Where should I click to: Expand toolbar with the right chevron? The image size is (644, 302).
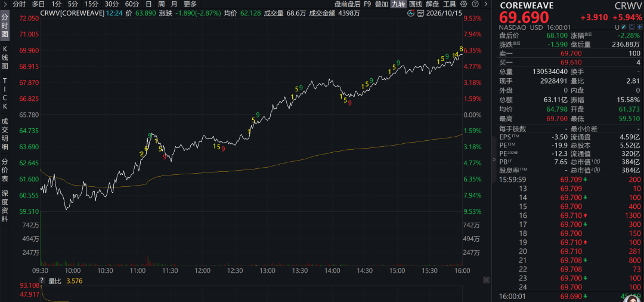click(486, 4)
